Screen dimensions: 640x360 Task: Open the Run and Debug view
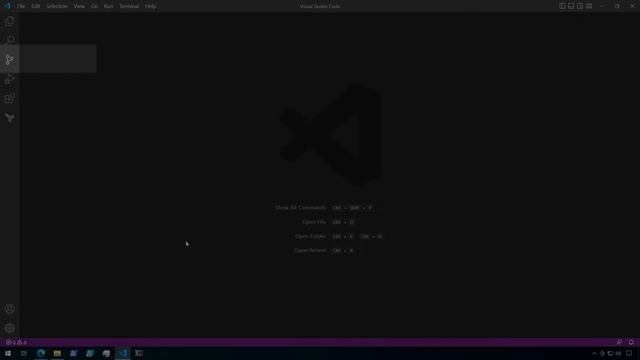(10, 79)
